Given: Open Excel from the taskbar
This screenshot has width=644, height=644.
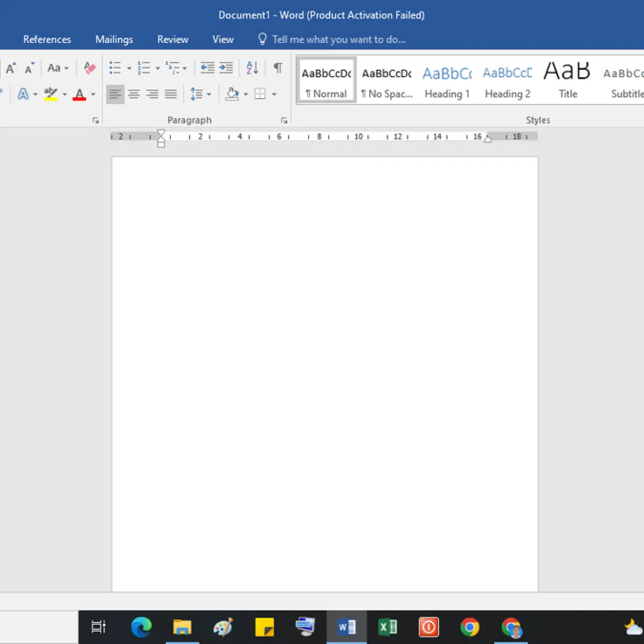Looking at the screenshot, I should 387,627.
